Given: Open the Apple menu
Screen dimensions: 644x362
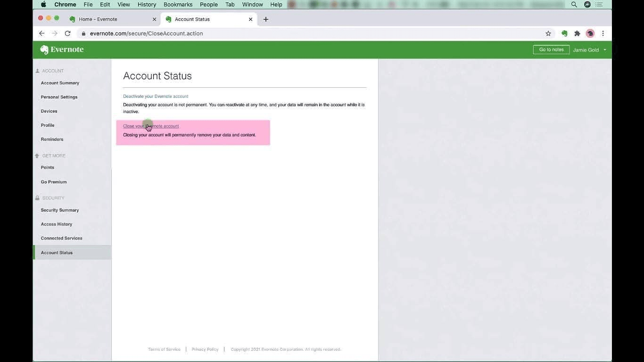Looking at the screenshot, I should 43,4.
